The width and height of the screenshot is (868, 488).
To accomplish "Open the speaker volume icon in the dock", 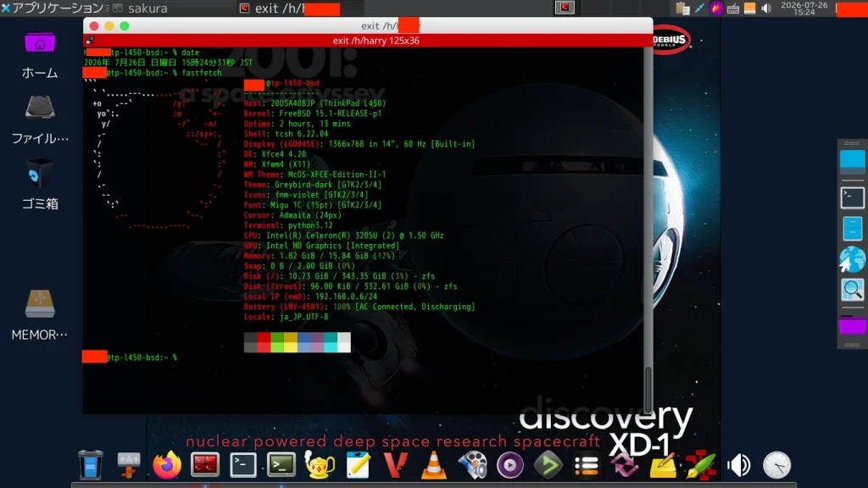I will (x=739, y=465).
